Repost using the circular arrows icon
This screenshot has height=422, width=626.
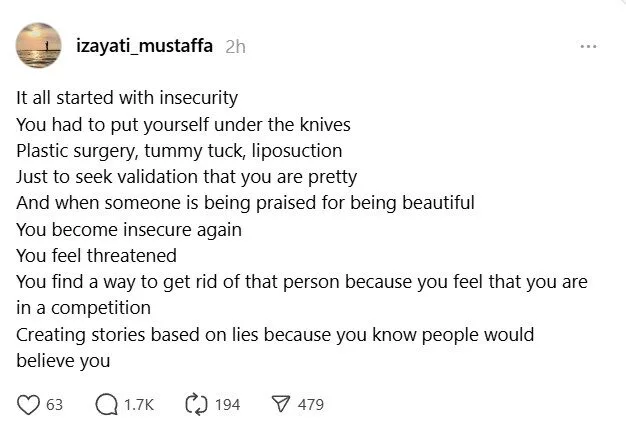tap(196, 404)
